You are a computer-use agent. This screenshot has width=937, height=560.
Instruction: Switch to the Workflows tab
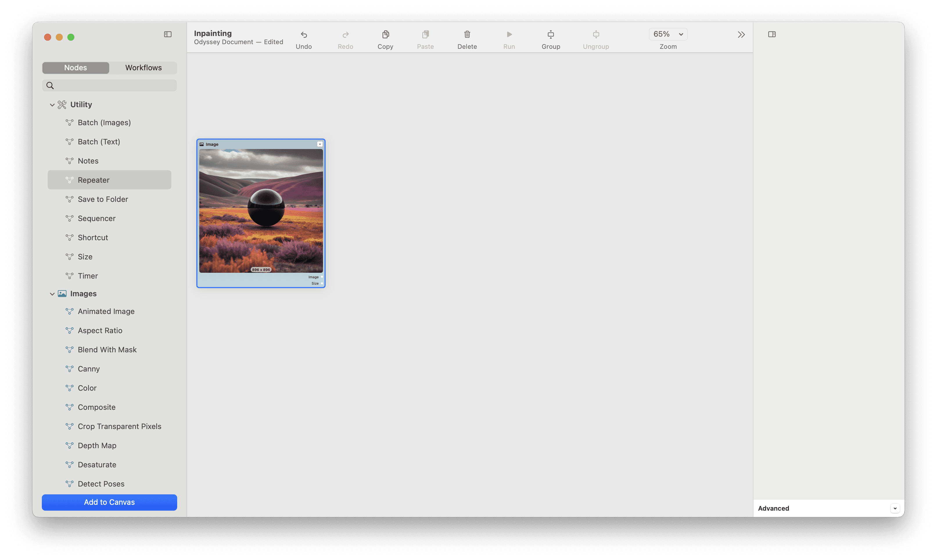pyautogui.click(x=143, y=67)
